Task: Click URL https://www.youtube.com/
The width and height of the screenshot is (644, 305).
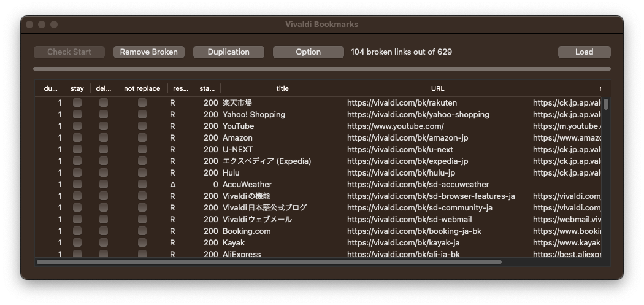Action: click(x=396, y=126)
